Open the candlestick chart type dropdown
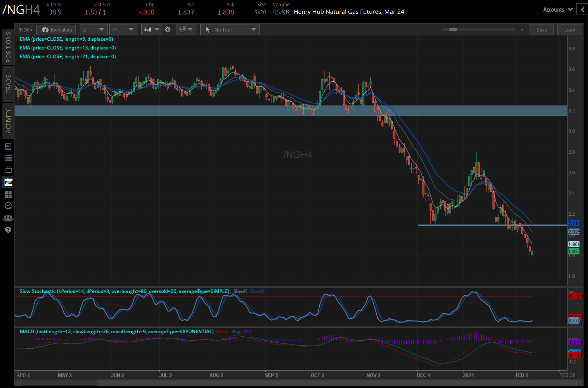The width and height of the screenshot is (588, 388). (152, 30)
